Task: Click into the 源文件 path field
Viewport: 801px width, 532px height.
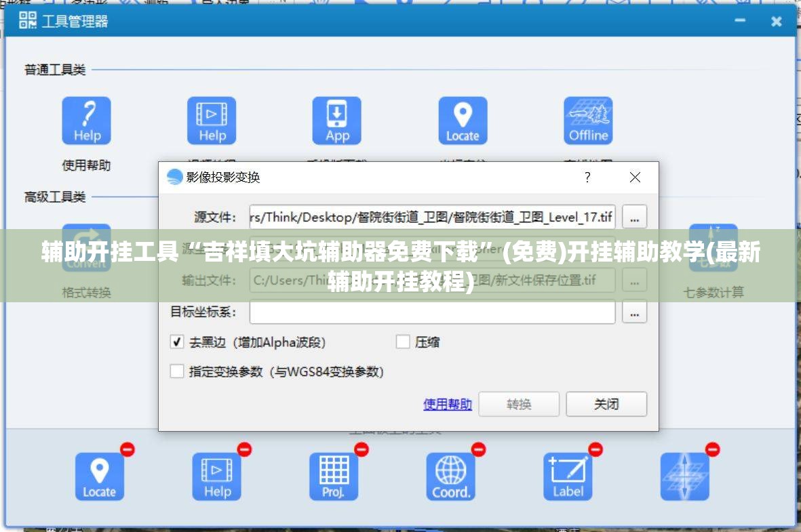Action: 432,217
